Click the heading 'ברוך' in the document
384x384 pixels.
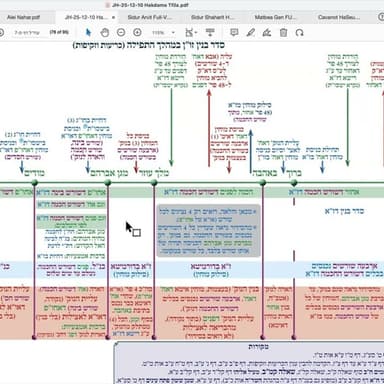pyautogui.click(x=294, y=173)
